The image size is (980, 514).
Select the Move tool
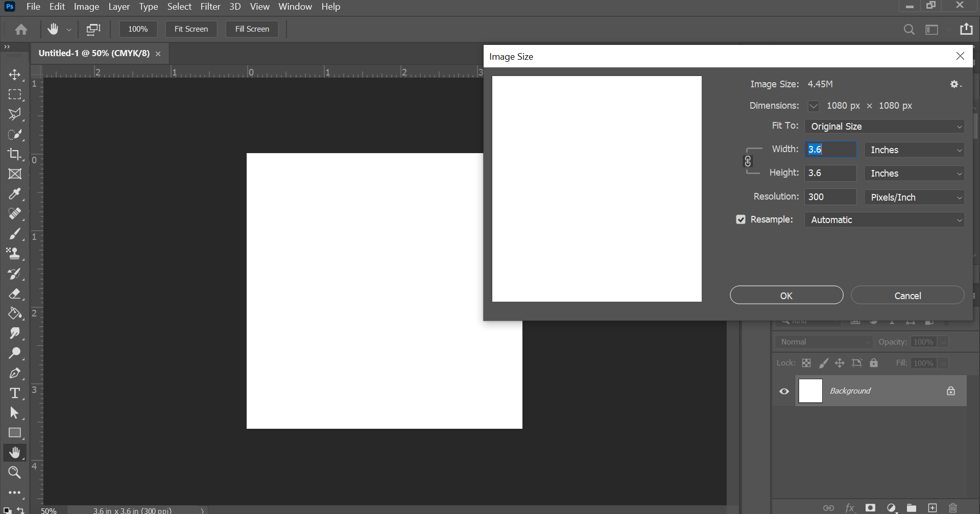[x=14, y=75]
